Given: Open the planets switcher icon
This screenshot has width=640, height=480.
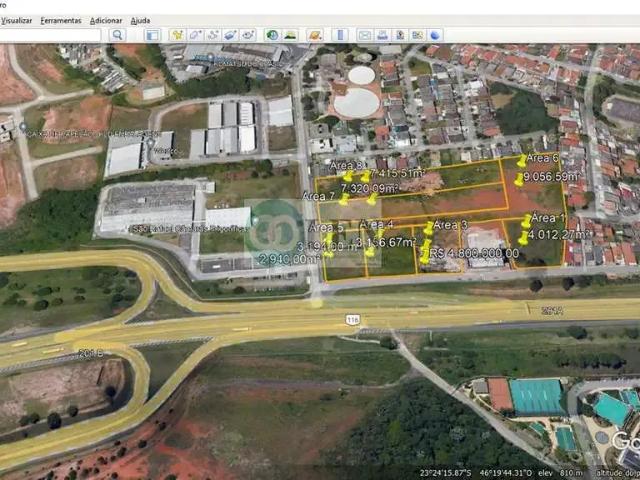Looking at the screenshot, I should pyautogui.click(x=315, y=35).
